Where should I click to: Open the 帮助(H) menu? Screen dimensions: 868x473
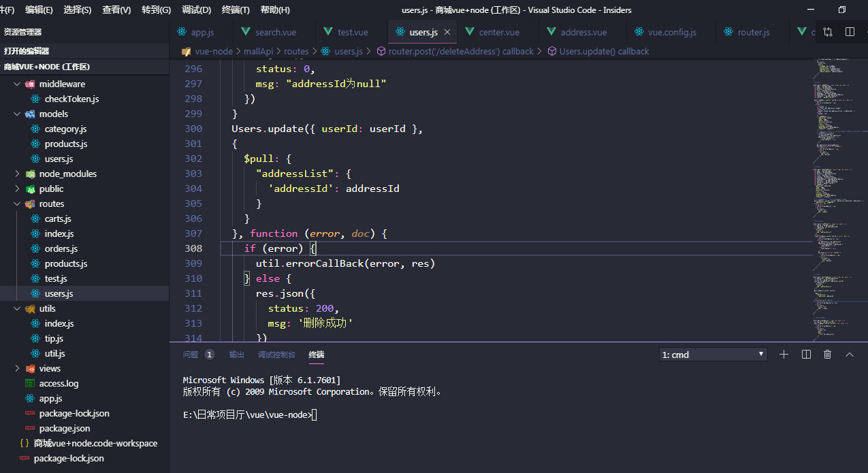point(275,10)
